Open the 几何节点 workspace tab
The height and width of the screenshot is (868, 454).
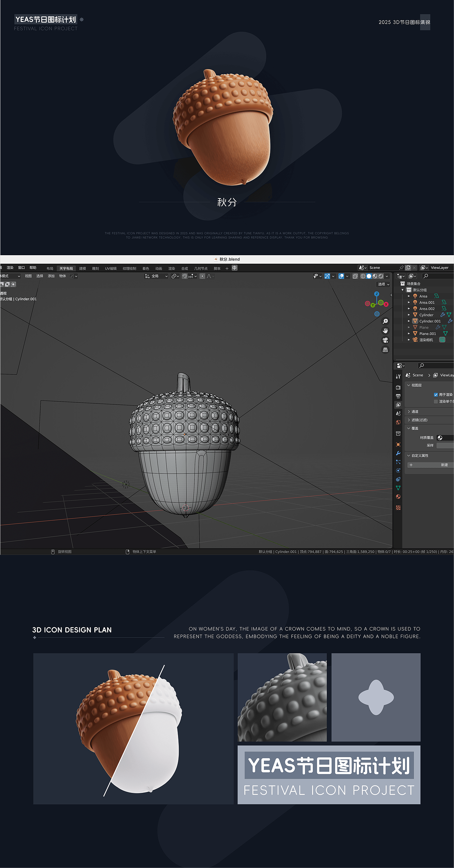pyautogui.click(x=201, y=269)
